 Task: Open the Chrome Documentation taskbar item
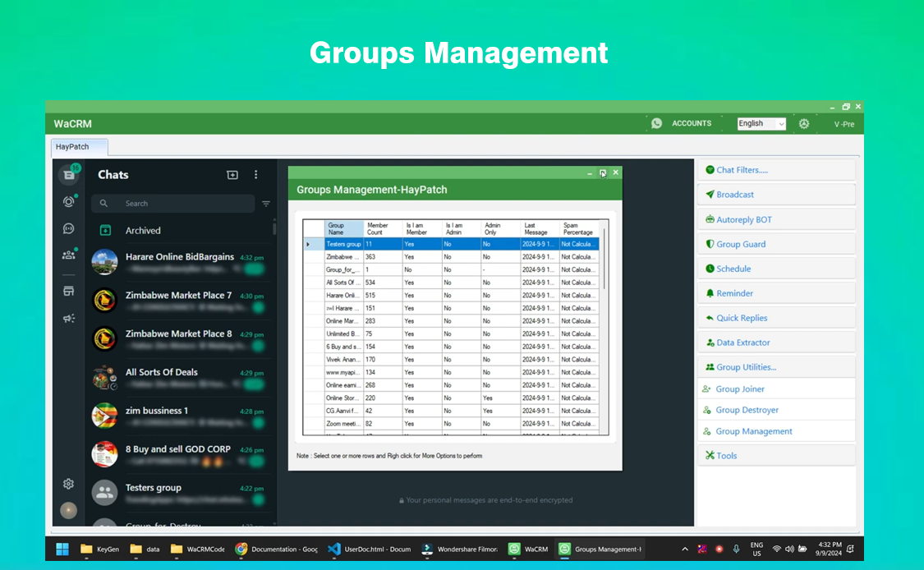pos(276,549)
